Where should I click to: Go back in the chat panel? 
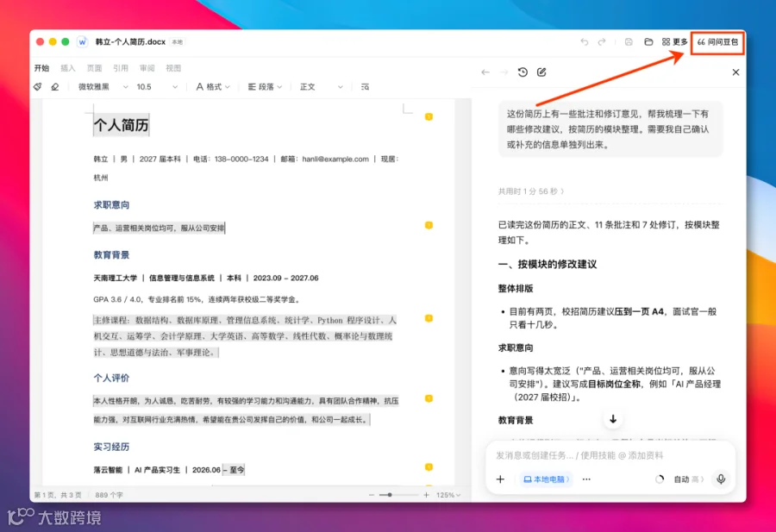[485, 72]
